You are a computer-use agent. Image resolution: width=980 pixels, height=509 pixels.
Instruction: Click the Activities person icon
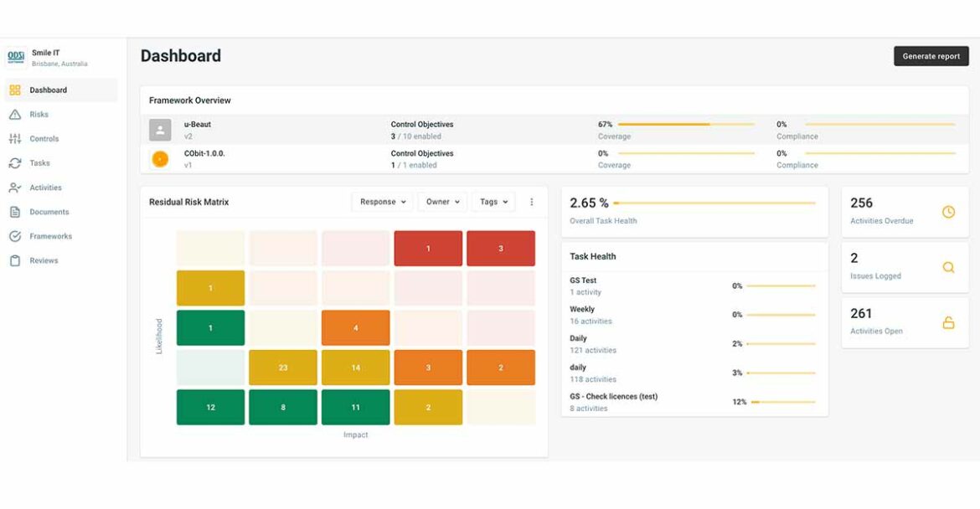tap(15, 188)
